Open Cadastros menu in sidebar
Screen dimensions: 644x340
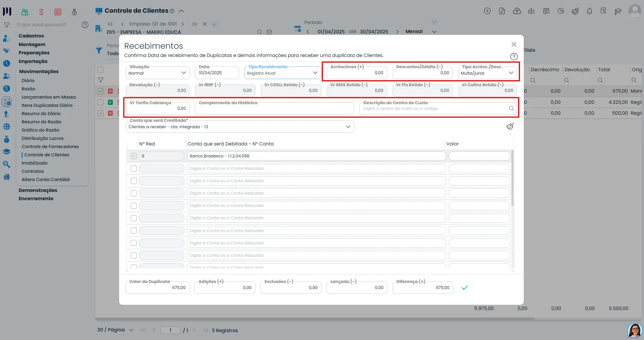[31, 36]
